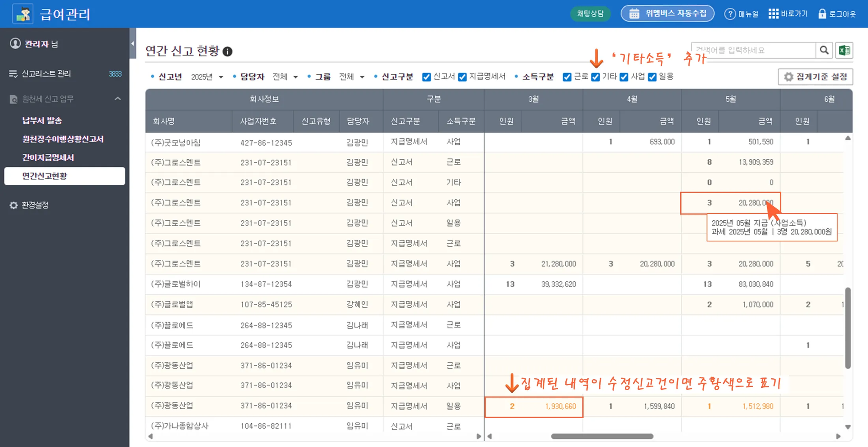Click the 바로가기 link text
Image resolution: width=868 pixels, height=447 pixels.
[x=794, y=14]
